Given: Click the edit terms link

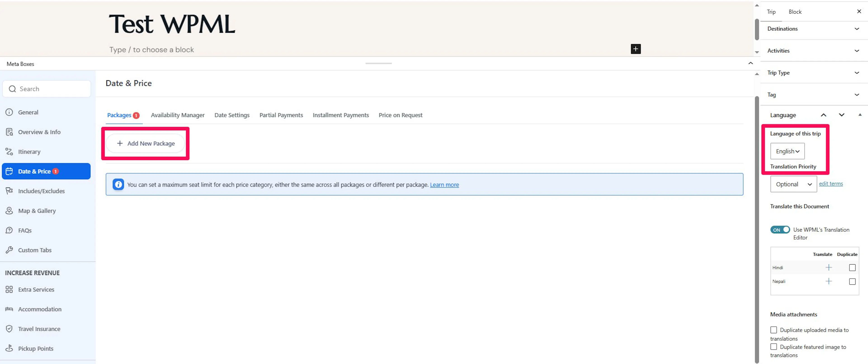Looking at the screenshot, I should click(x=831, y=184).
